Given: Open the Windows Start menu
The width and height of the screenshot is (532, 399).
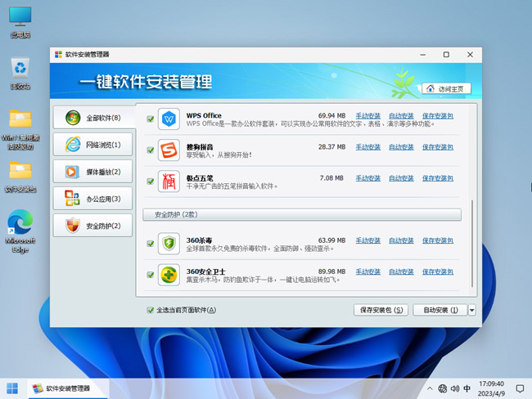Looking at the screenshot, I should (x=12, y=388).
